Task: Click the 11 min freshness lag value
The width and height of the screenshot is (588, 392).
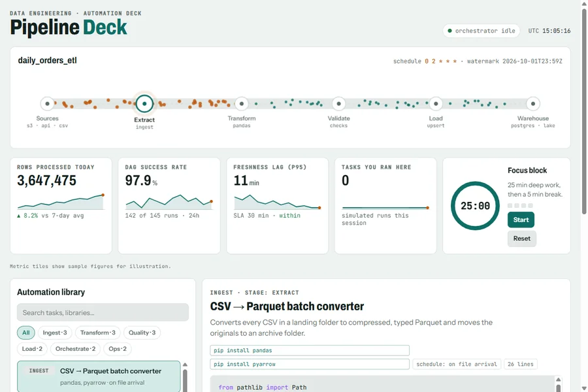Action: (246, 181)
